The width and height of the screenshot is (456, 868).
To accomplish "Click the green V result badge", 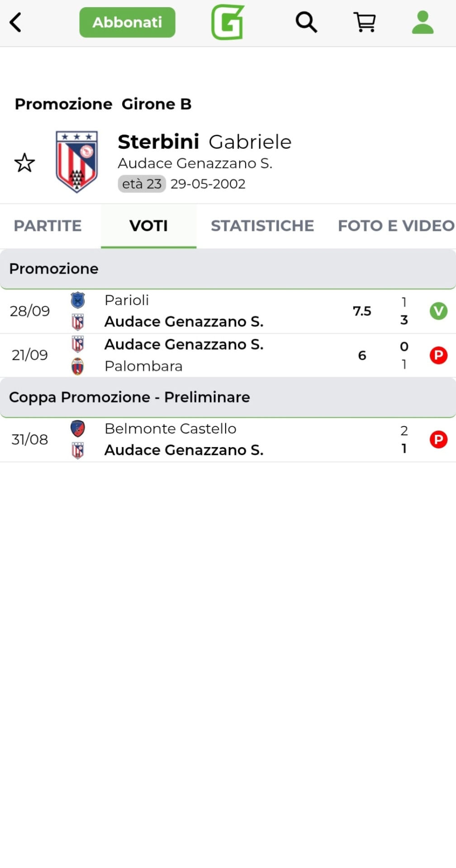I will (x=438, y=311).
